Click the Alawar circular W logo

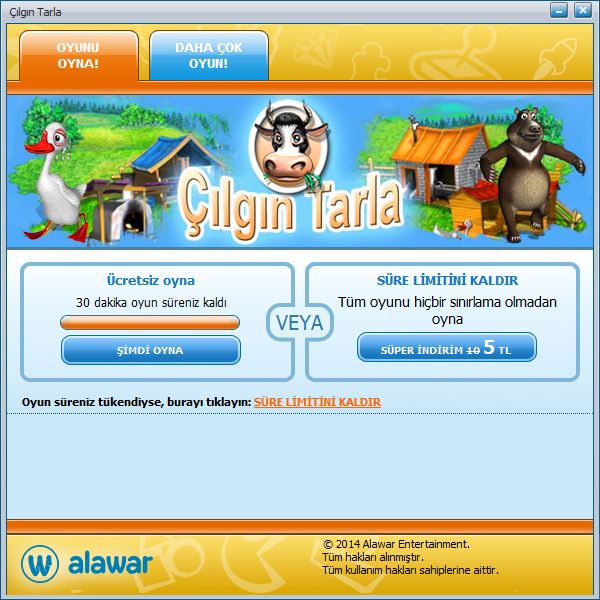tap(40, 564)
